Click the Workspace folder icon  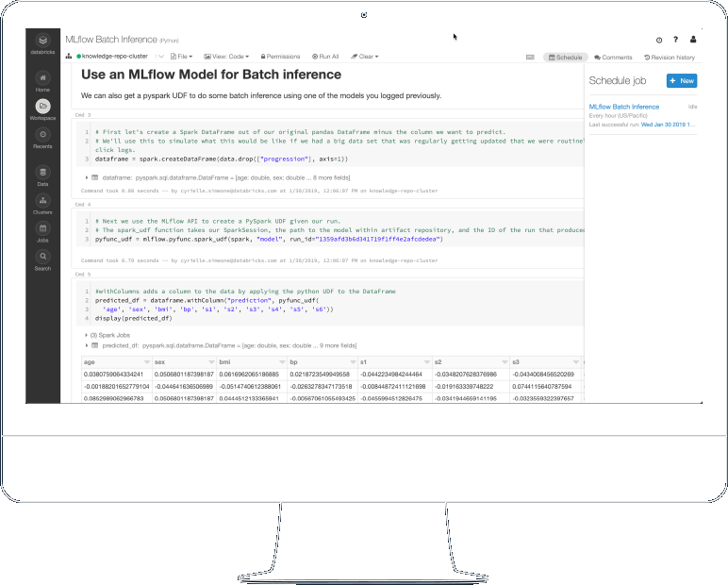(43, 108)
